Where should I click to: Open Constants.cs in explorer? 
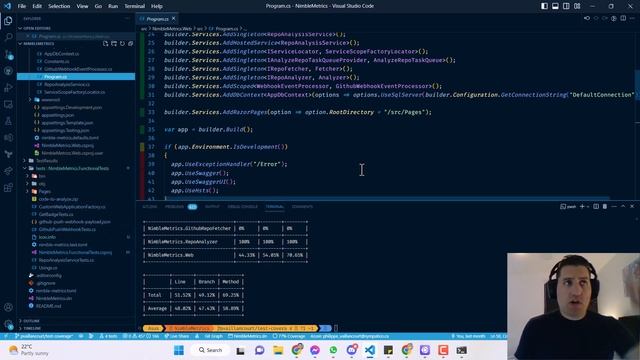click(56, 61)
